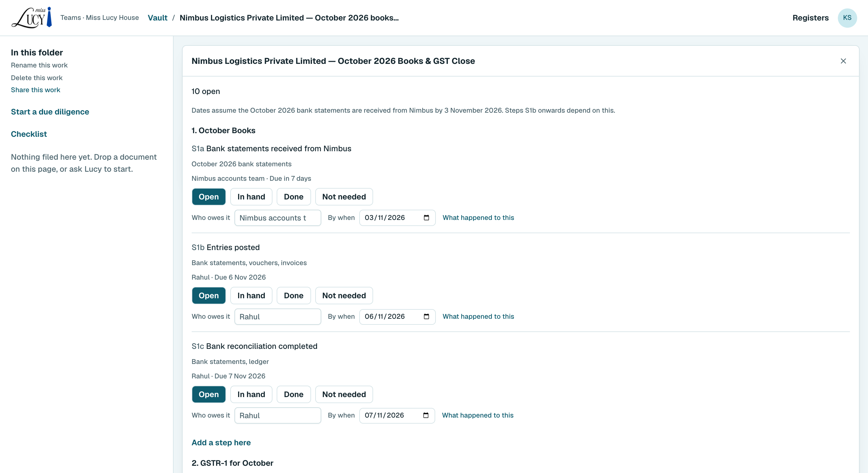
Task: Open the Checklist section
Action: pos(29,134)
